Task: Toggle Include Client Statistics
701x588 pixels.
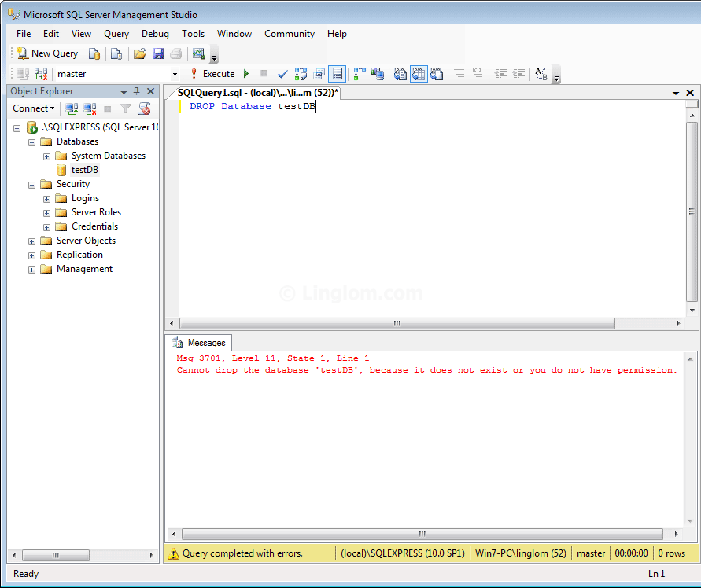Action: click(378, 74)
